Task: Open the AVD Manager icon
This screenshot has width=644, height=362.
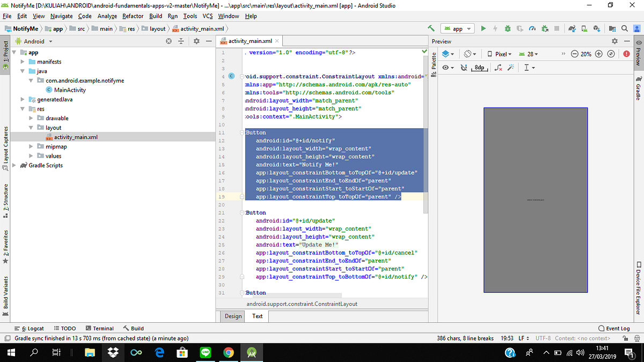Action: 585,28
